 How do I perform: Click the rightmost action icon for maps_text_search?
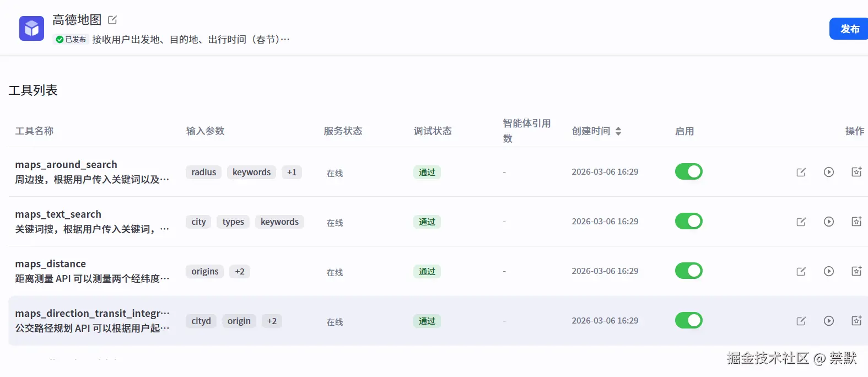coord(856,222)
